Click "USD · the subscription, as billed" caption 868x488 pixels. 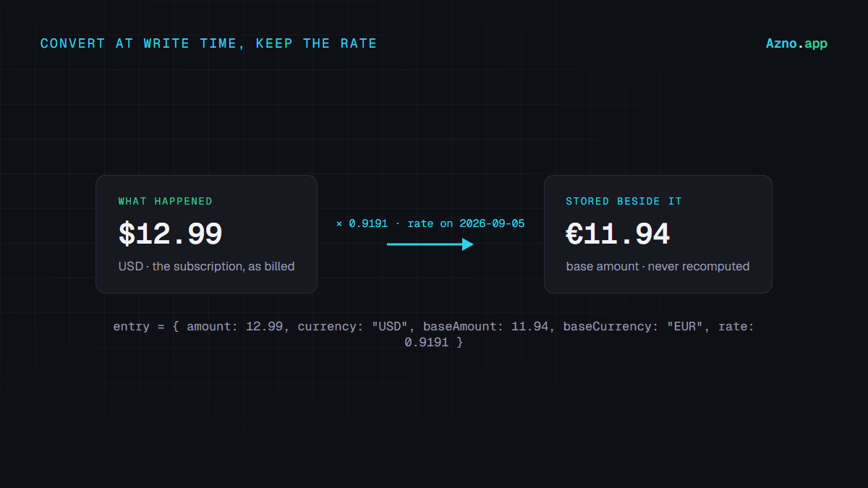pyautogui.click(x=206, y=266)
